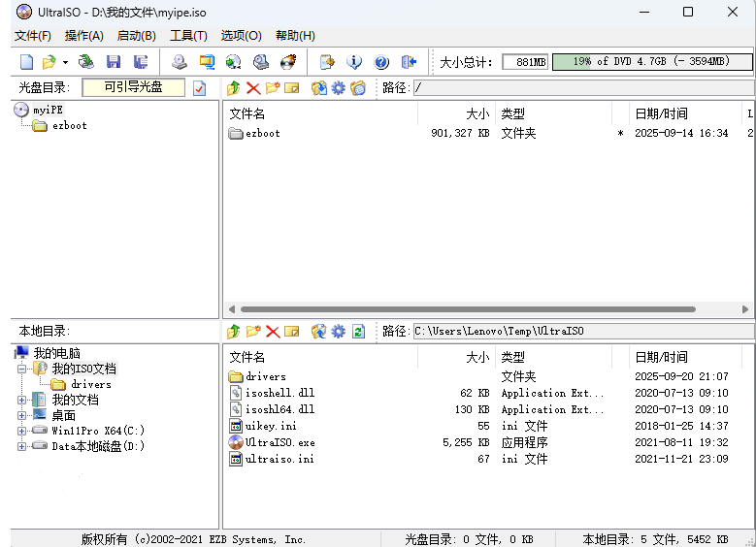756x547 pixels.
Task: Click the mount to virtual drive icon
Action: coord(261,62)
